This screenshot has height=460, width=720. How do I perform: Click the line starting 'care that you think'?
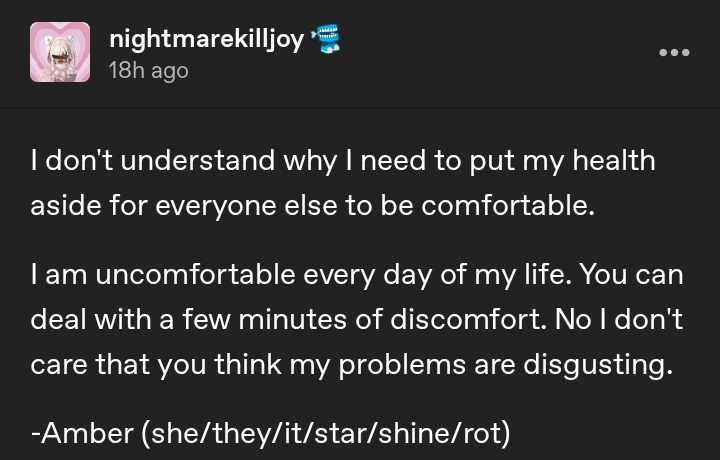pos(350,364)
